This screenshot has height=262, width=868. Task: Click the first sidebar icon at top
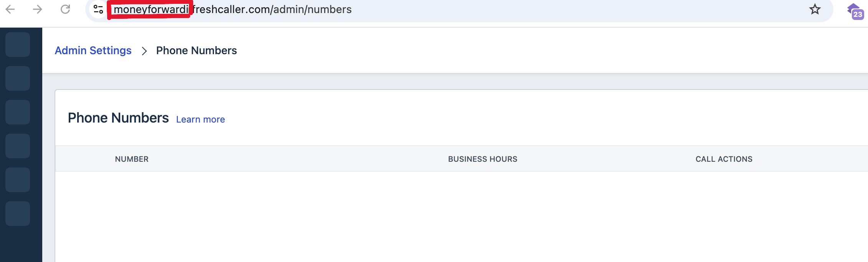click(x=18, y=45)
